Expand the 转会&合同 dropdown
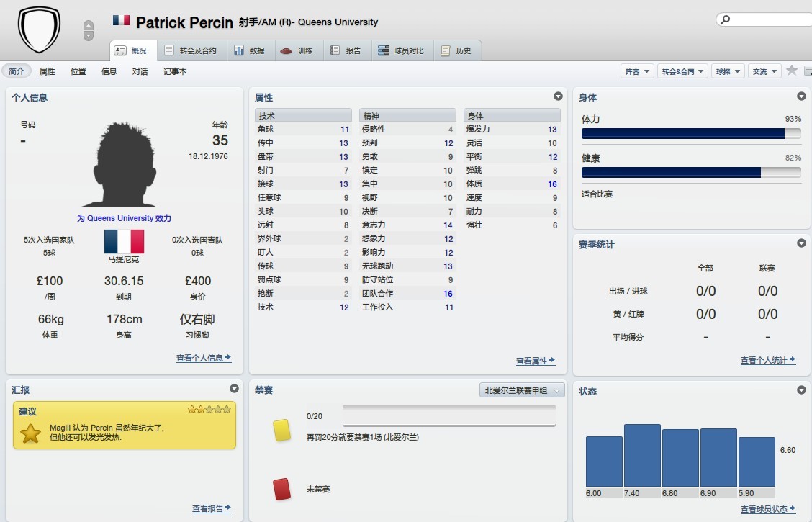The height and width of the screenshot is (522, 812). click(682, 71)
